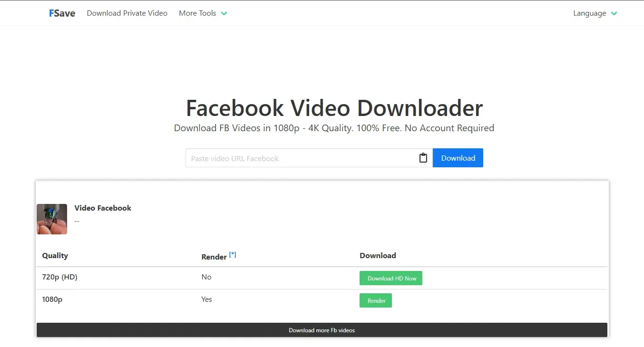Open the Download Private Video link

coord(127,13)
